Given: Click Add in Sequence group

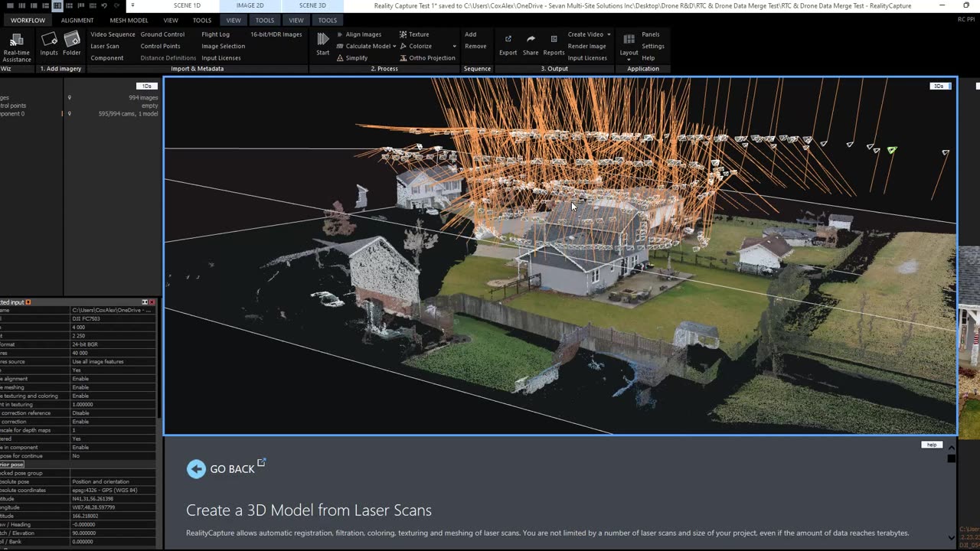Looking at the screenshot, I should tap(470, 34).
